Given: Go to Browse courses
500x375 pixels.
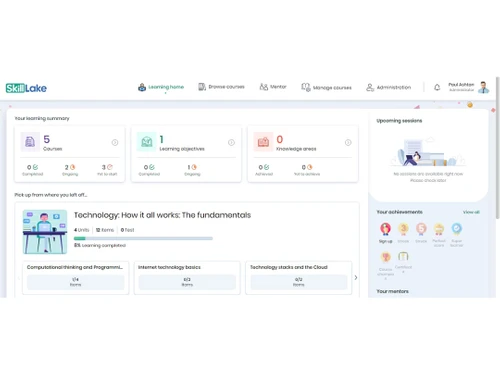Looking at the screenshot, I should click(x=221, y=87).
